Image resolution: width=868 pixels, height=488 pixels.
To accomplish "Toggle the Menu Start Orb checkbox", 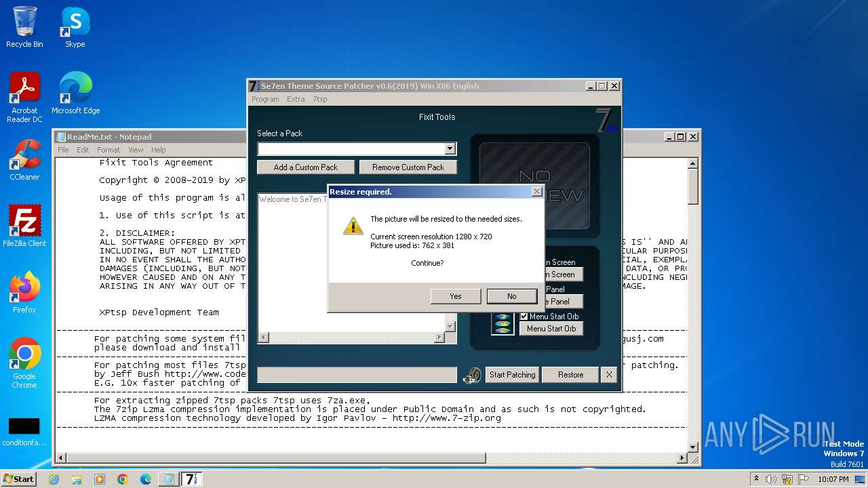I will point(524,317).
